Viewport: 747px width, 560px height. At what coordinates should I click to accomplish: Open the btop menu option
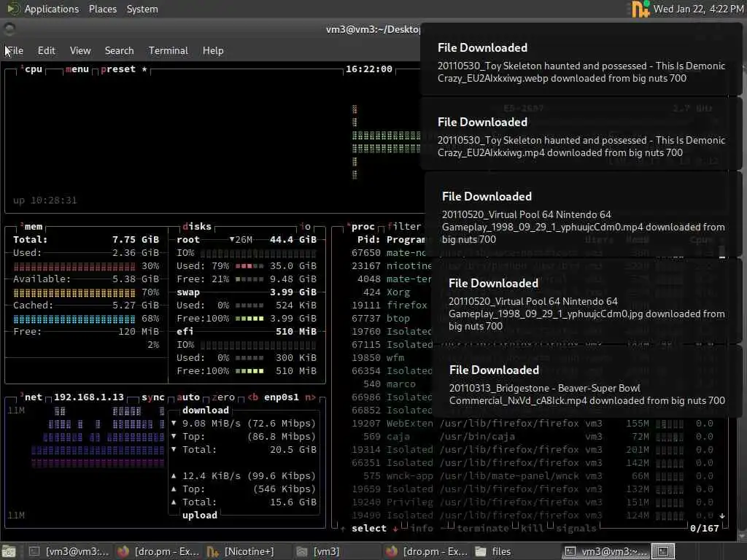[x=77, y=69]
